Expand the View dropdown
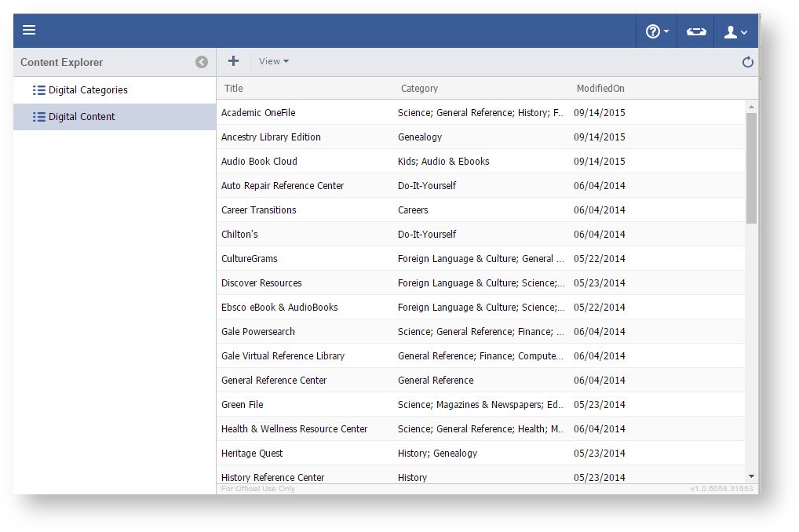This screenshot has width=799, height=532. pos(273,61)
